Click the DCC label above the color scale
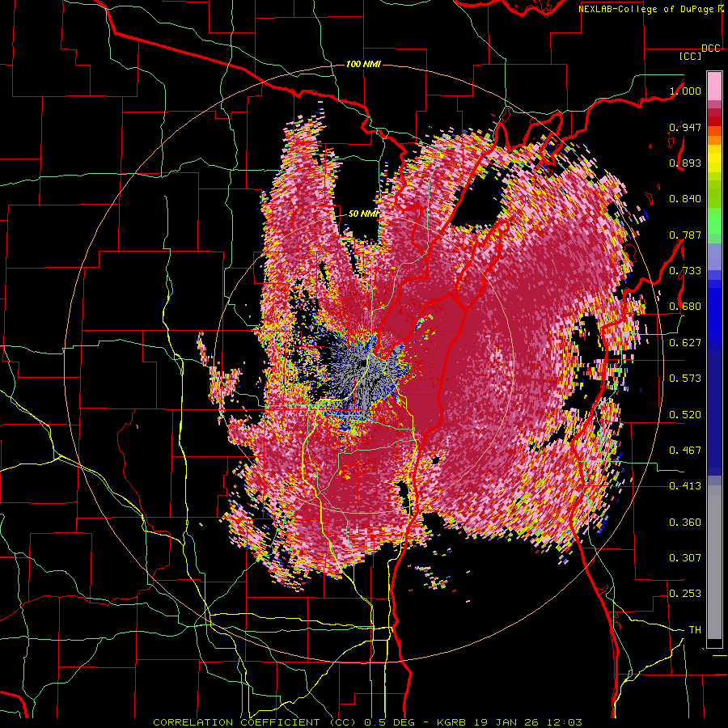The height and width of the screenshot is (728, 728). [x=710, y=49]
